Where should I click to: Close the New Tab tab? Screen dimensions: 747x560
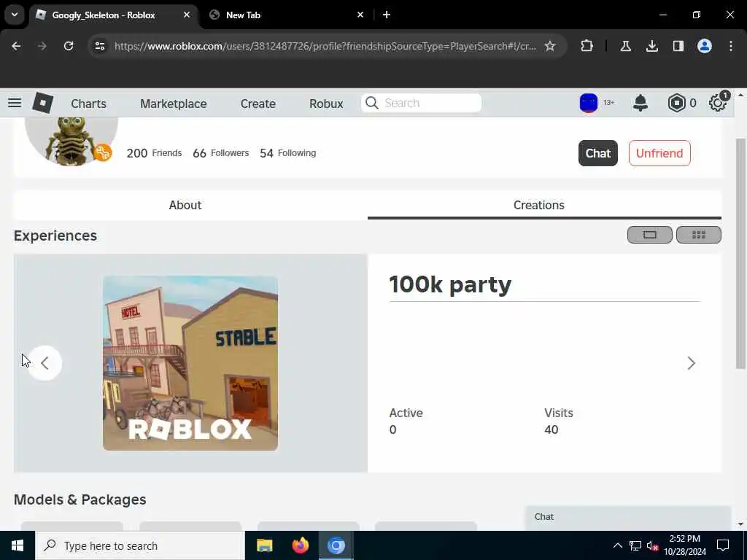tap(360, 15)
